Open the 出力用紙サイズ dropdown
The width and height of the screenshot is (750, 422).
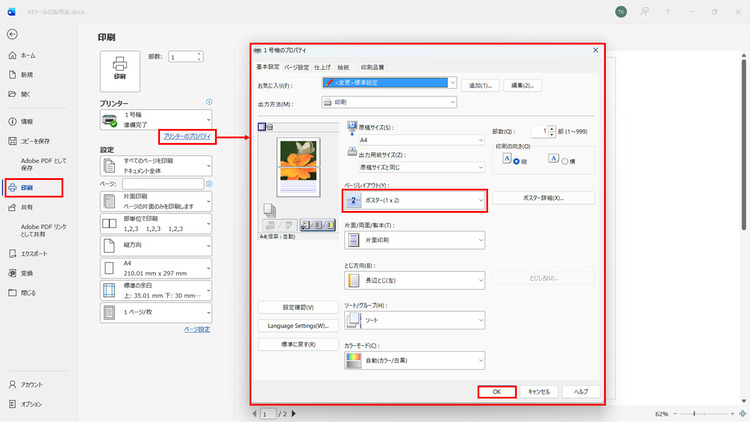[421, 167]
